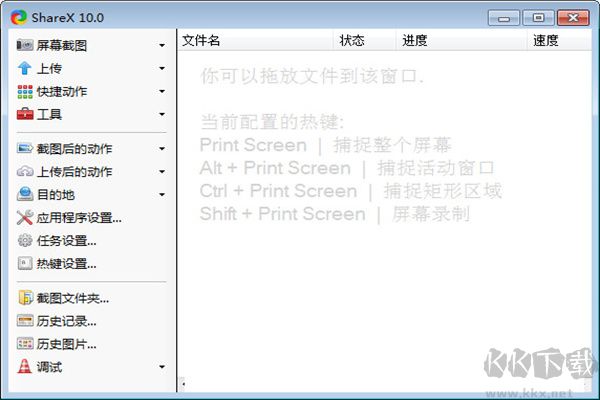The height and width of the screenshot is (400, 600).
Task: Click the 截图文件夹 folder icon
Action: click(x=25, y=298)
